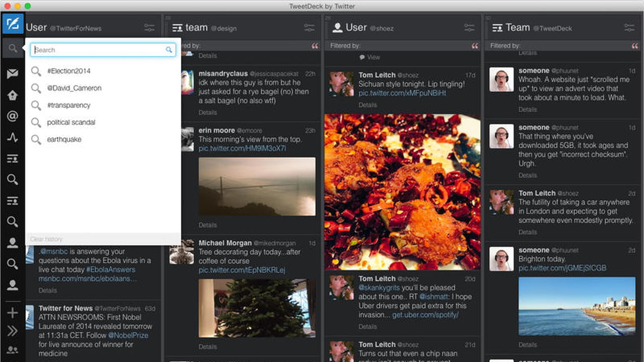
Task: Expand the quote filter in @TweetDeck column
Action: pyautogui.click(x=635, y=46)
